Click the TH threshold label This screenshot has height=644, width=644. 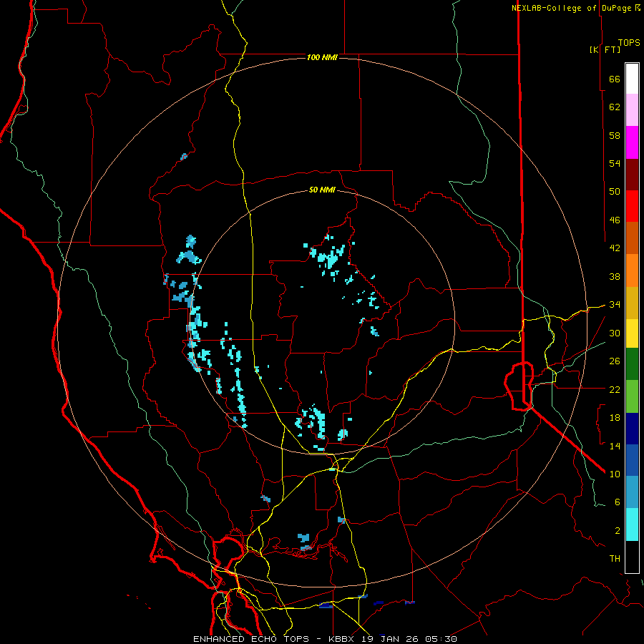(x=615, y=559)
